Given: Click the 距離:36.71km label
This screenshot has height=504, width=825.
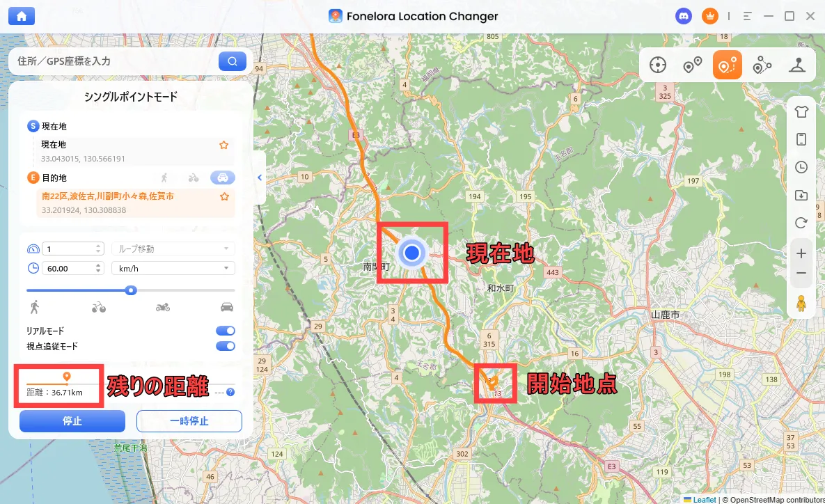Looking at the screenshot, I should 55,393.
